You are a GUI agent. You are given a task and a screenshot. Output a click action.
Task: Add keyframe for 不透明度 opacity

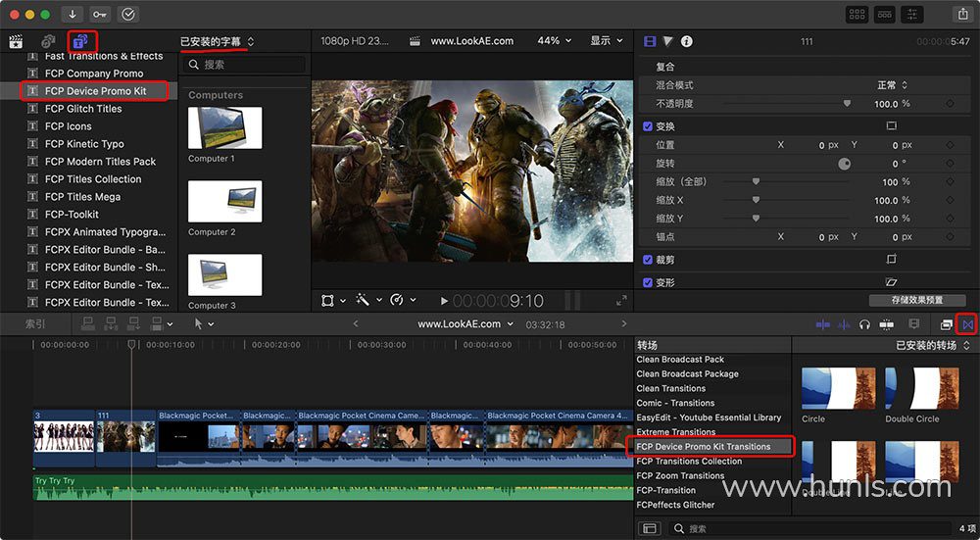950,104
